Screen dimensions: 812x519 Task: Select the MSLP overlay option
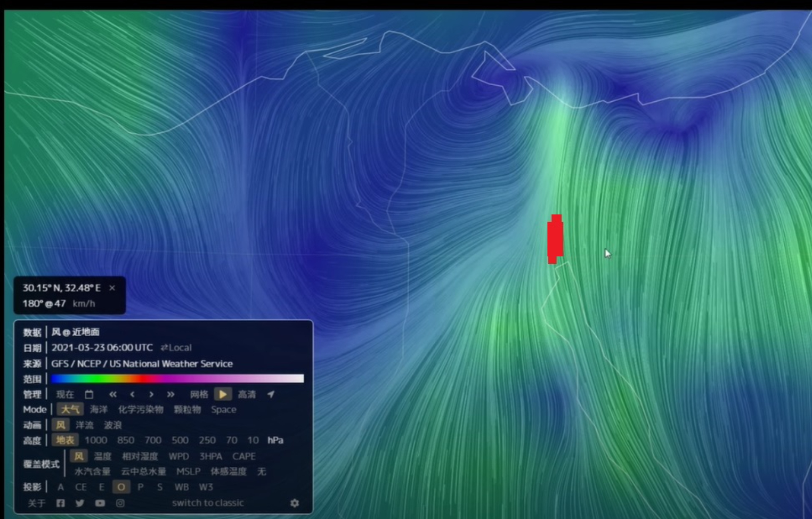pos(188,472)
